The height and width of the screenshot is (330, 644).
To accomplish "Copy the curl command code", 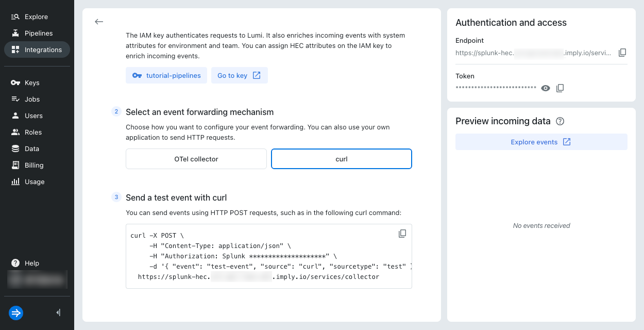I will click(402, 234).
